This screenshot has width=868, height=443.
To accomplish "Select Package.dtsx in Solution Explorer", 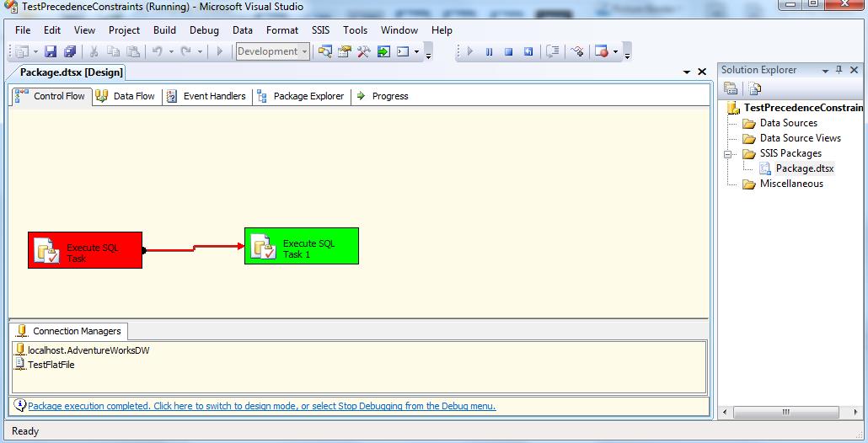I will 804,168.
